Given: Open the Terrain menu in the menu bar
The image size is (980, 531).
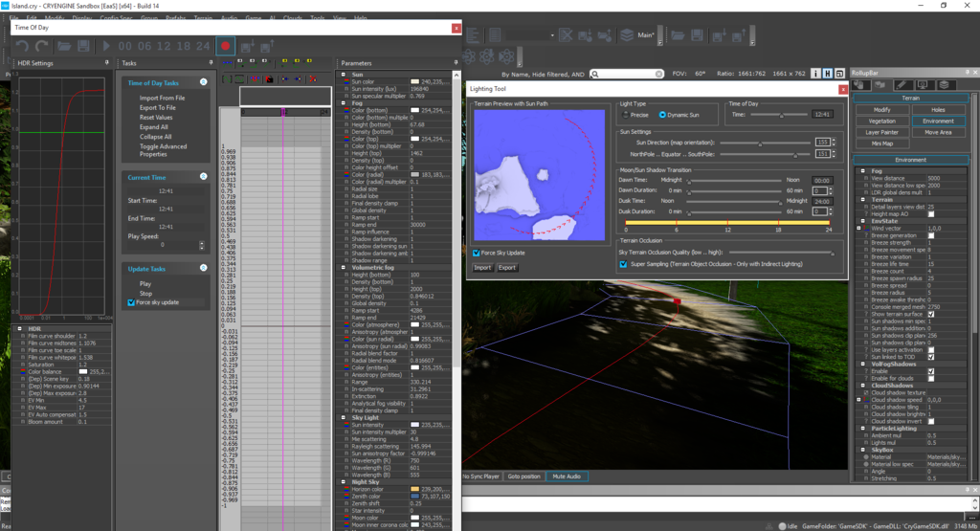Looking at the screenshot, I should [203, 18].
